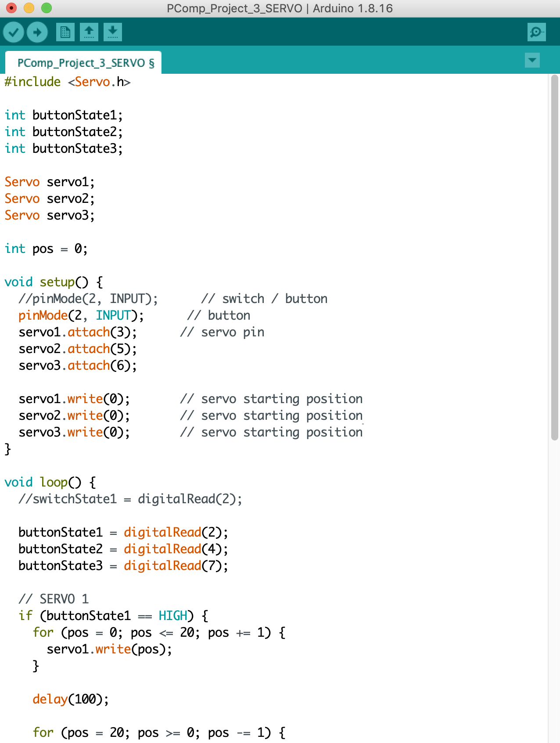Minimize the window with the yellow button
Viewport: 560px width, 743px height.
tap(29, 8)
